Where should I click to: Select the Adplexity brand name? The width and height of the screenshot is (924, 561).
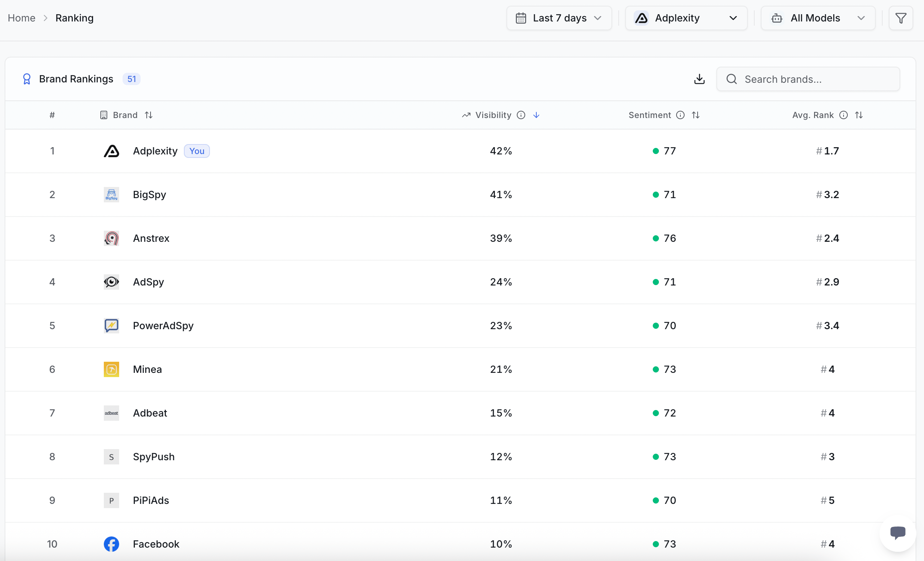155,151
